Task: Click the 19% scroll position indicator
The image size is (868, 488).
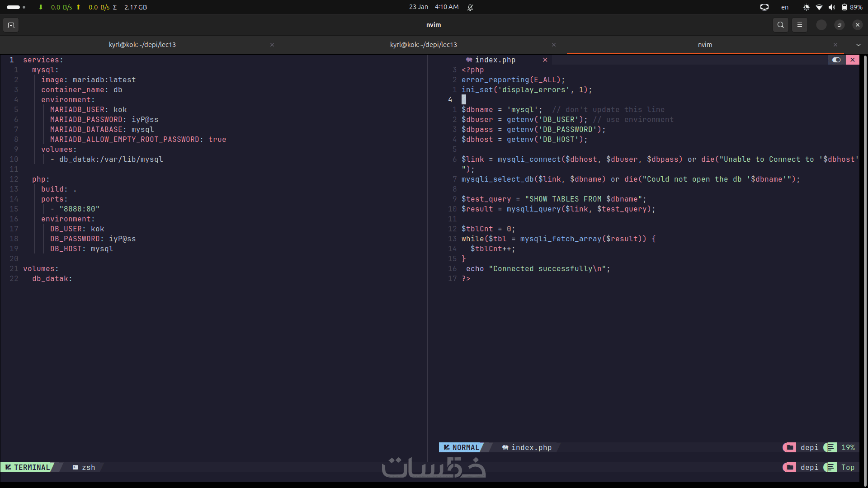Action: pos(848,447)
